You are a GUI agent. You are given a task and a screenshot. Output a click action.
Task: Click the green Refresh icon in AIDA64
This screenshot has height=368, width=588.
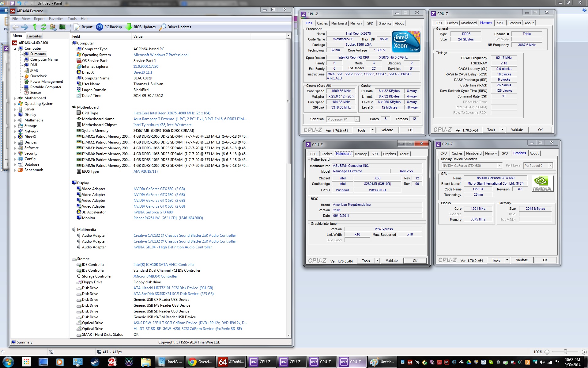pos(44,27)
